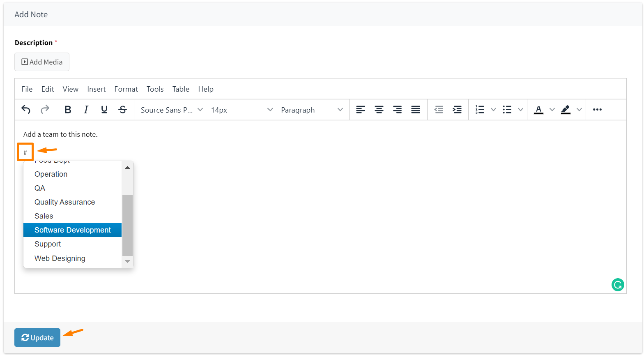Center align the text
The width and height of the screenshot is (644, 355).
(379, 109)
